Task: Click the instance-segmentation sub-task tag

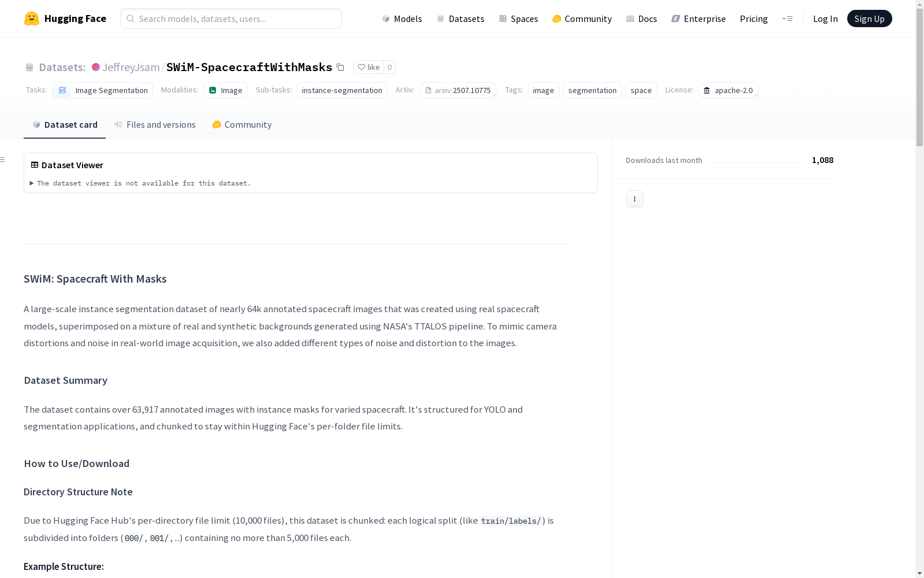Action: [342, 90]
